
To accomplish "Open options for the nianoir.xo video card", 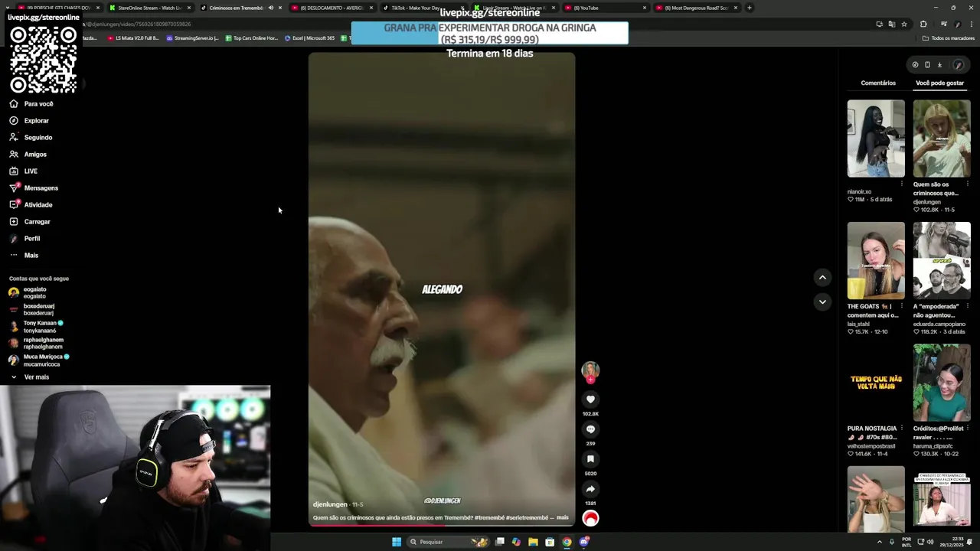I will pyautogui.click(x=901, y=184).
